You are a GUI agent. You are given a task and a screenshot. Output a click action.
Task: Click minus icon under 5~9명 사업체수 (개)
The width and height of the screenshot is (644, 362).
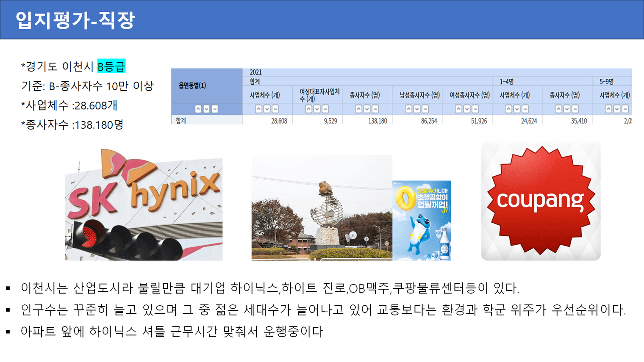click(x=625, y=109)
